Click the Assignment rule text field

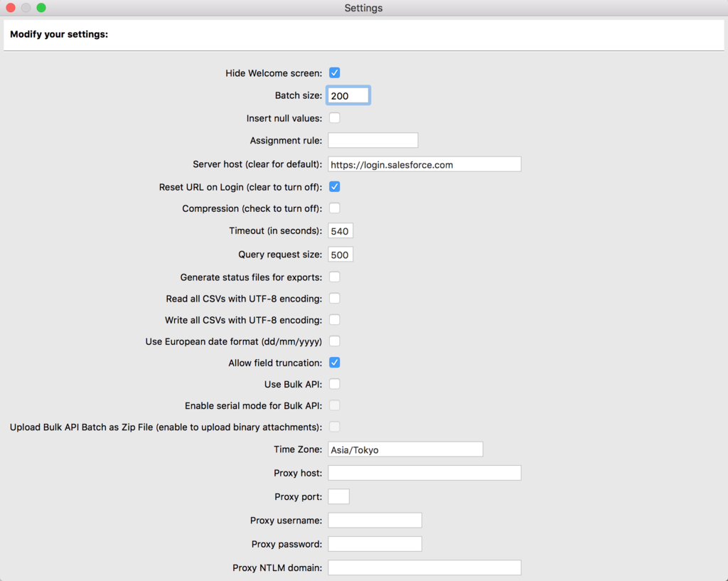point(373,140)
